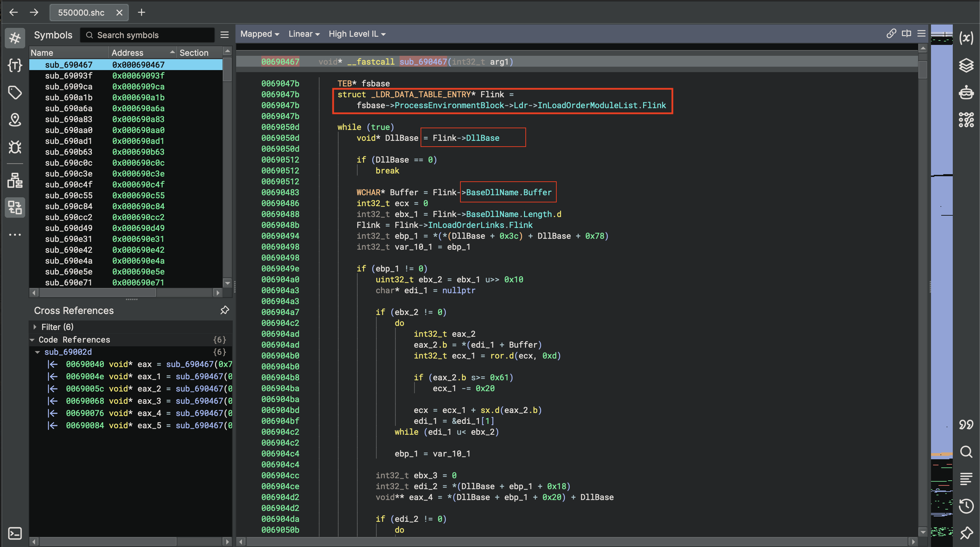Screen dimensions: 980x547
Task: Open the History clock icon
Action: 966,506
